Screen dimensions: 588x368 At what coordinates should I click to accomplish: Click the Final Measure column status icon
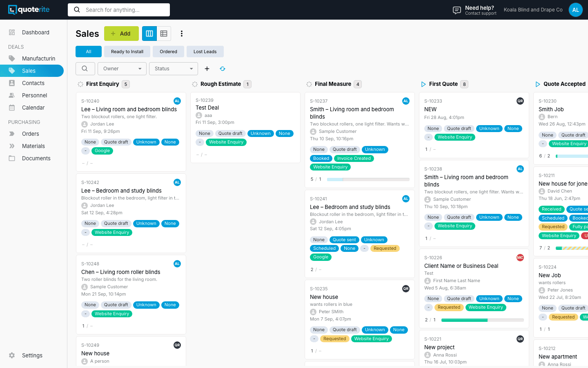coord(309,84)
